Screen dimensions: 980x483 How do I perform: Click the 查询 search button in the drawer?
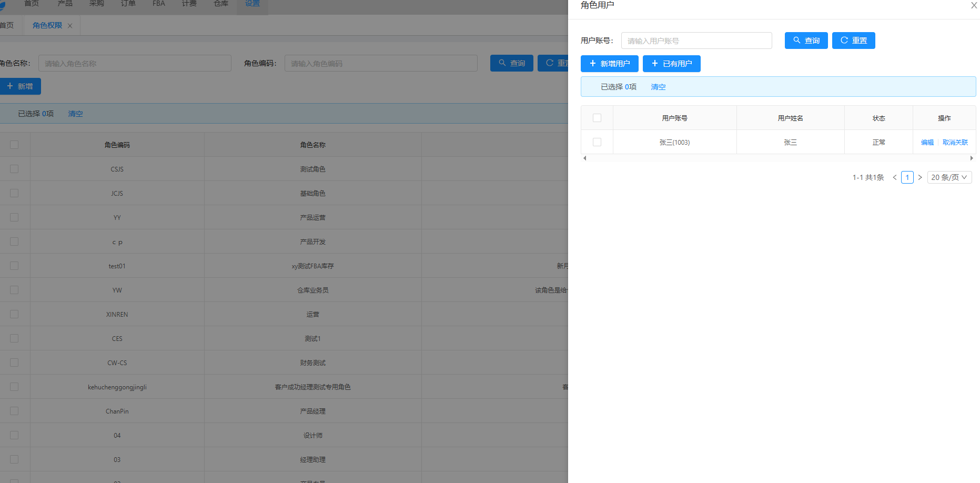pos(806,41)
